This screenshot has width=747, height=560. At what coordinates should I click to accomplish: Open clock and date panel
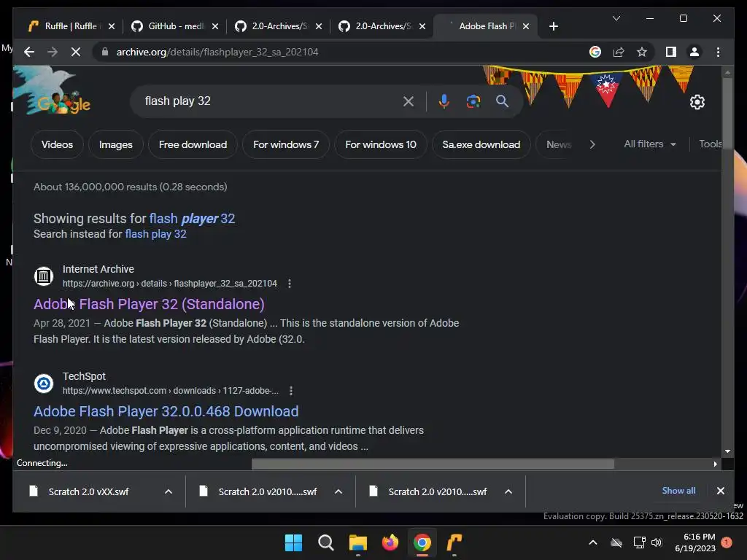[x=694, y=542]
